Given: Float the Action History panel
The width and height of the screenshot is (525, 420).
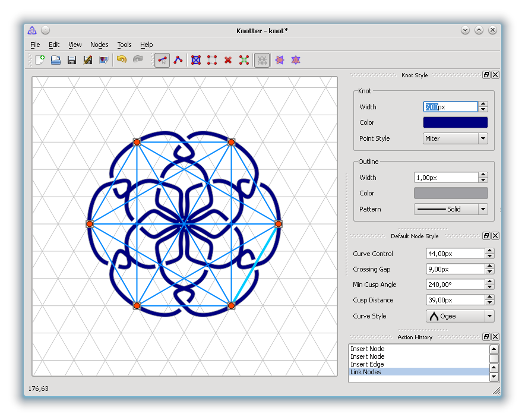Looking at the screenshot, I should pyautogui.click(x=486, y=337).
